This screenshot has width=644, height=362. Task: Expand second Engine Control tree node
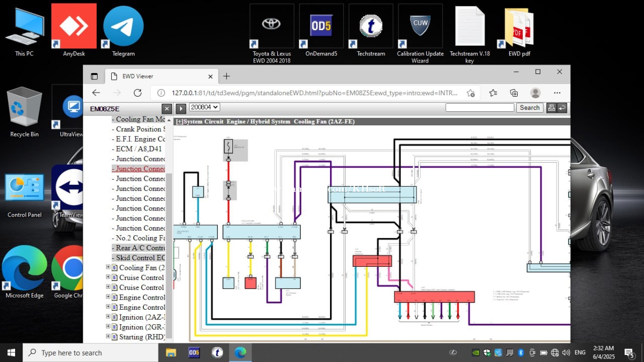(108, 307)
